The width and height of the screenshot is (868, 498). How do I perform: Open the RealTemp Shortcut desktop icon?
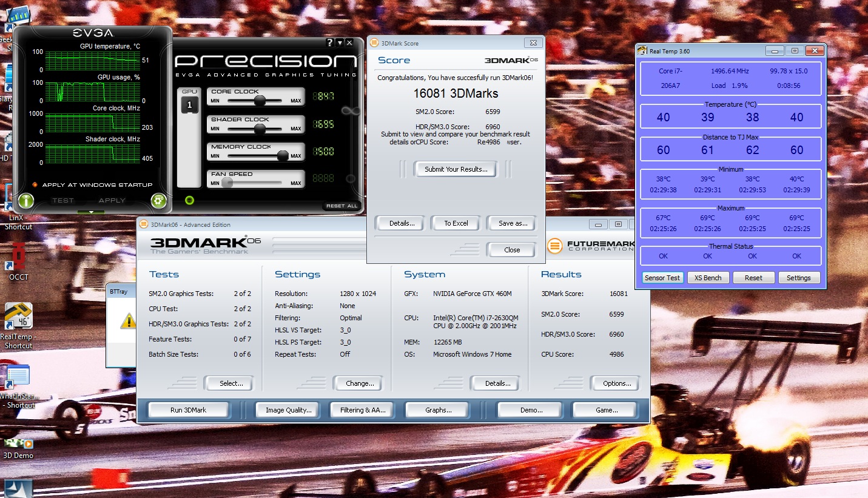pos(18,325)
